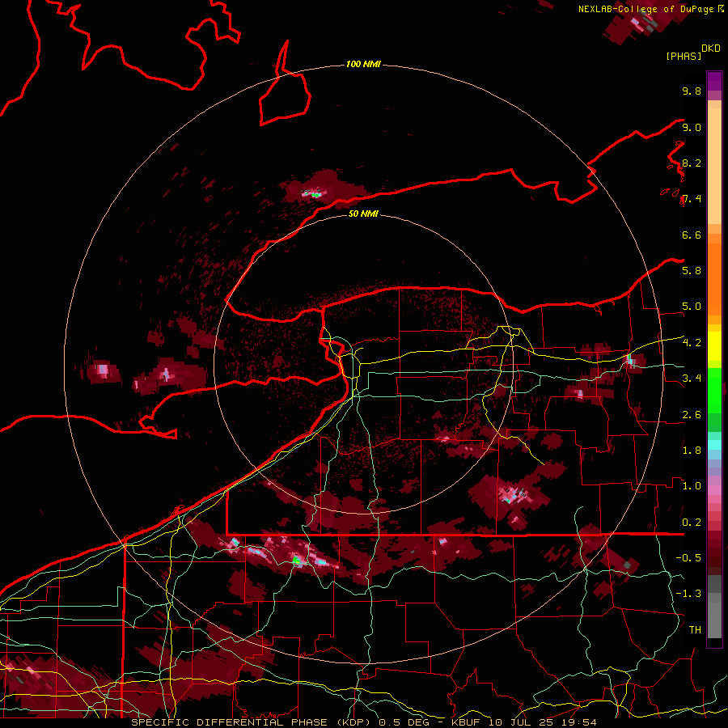Click the 6.6 scale value
728x728 pixels.
pyautogui.click(x=692, y=235)
